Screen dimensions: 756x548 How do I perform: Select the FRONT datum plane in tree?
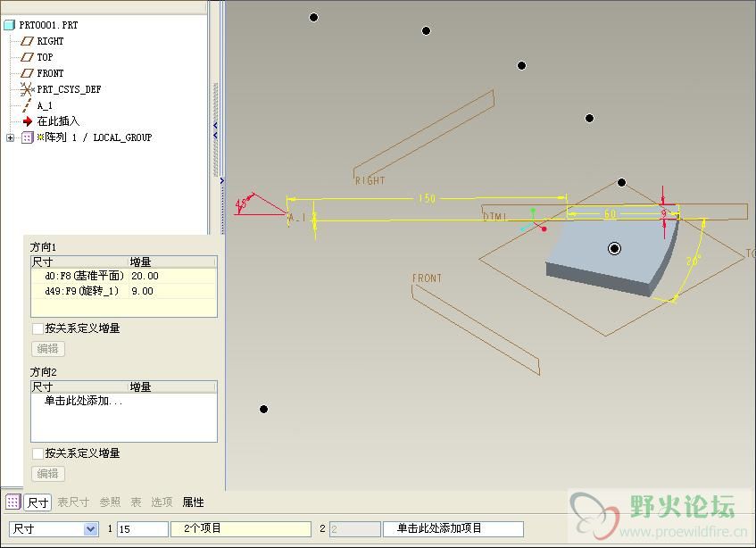coord(50,73)
